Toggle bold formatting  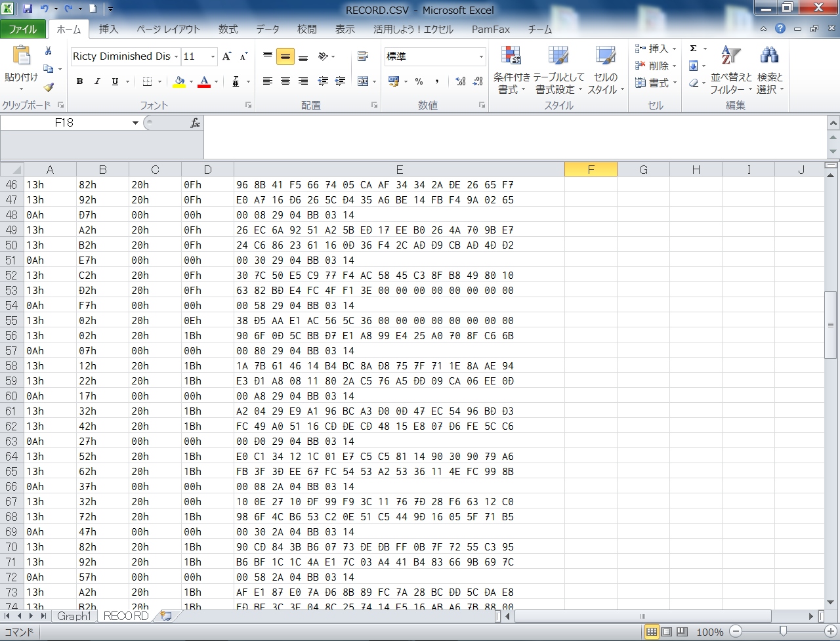79,81
